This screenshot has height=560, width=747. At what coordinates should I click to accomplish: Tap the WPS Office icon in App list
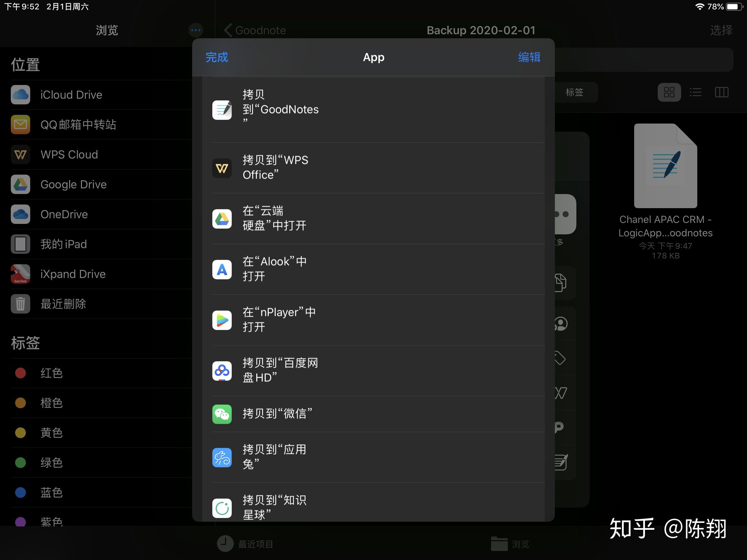[222, 168]
